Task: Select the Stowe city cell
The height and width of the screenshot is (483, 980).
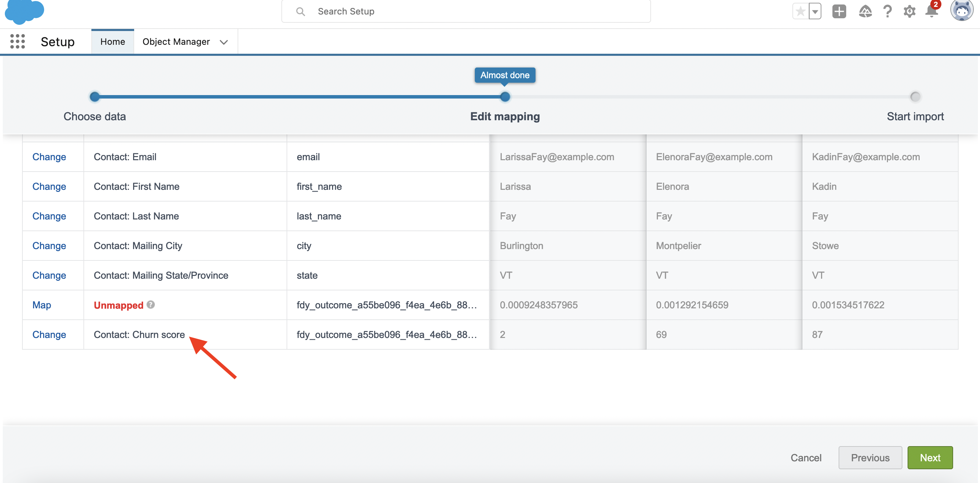Action: [880, 246]
